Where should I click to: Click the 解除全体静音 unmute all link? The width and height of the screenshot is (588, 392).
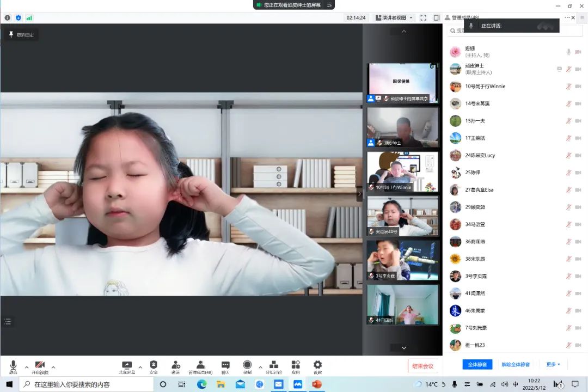pos(516,364)
